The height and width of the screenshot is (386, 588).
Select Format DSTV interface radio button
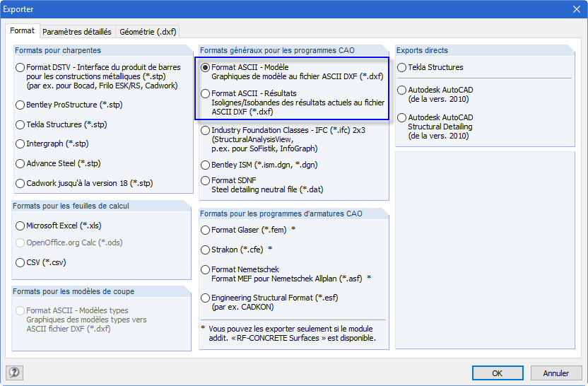click(x=20, y=68)
